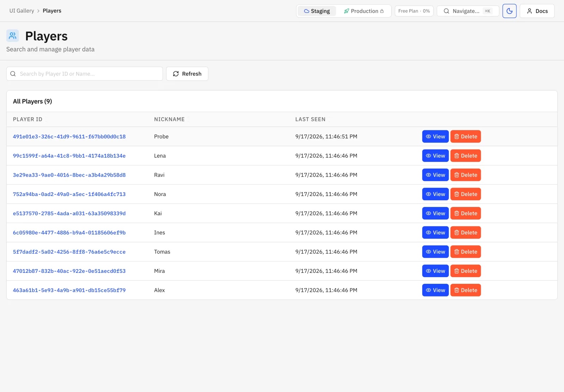Open the Free Plan usage badge
The width and height of the screenshot is (564, 392).
414,11
